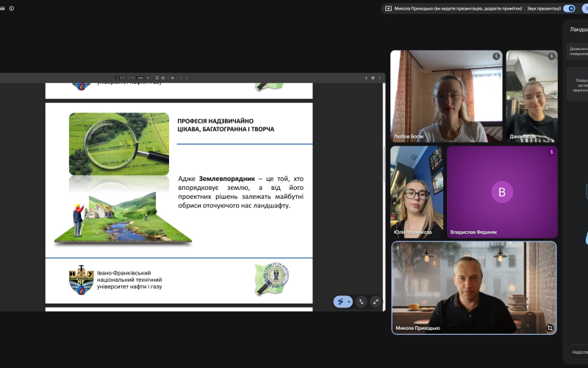Screen dimensions: 588x368
Task: Click the name label Юлія Чорнокоза
Action: pyautogui.click(x=412, y=233)
